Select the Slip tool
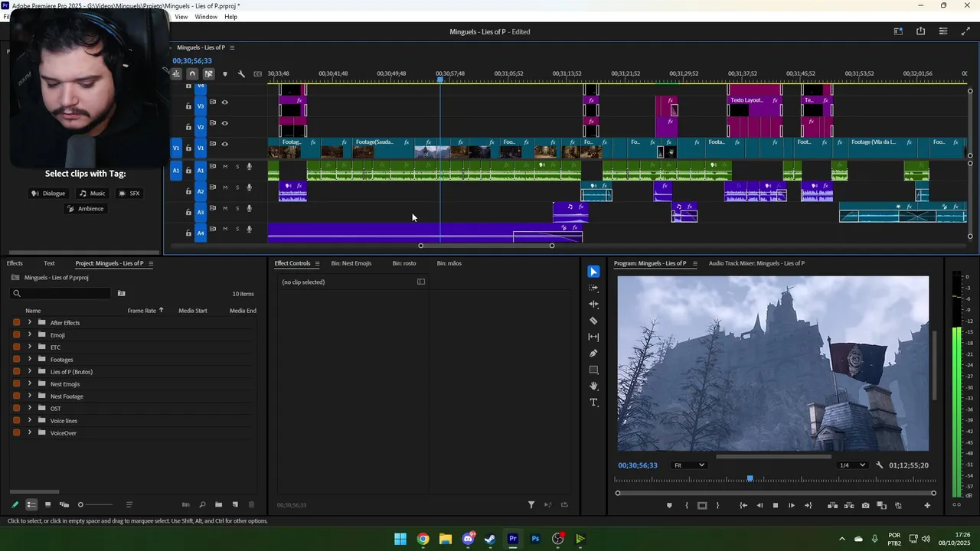980x551 pixels. tap(593, 337)
